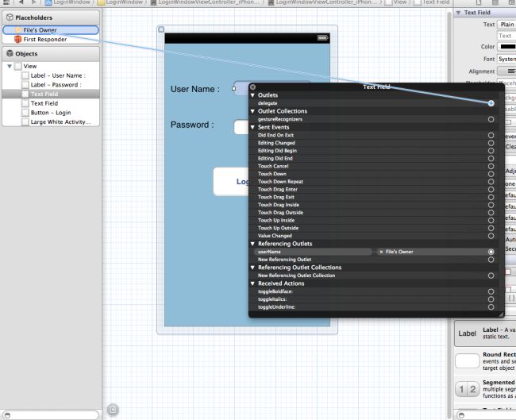Remove the File's Owner userName connection
Image resolution: width=516 pixels, height=420 pixels.
(381, 252)
